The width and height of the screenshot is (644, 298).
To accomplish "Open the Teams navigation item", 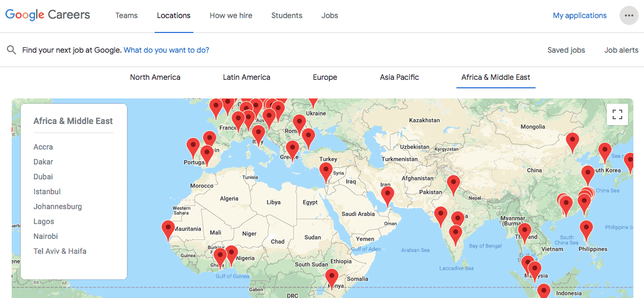I will point(126,15).
